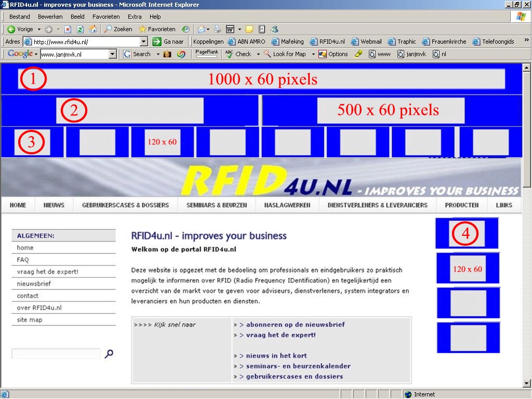
Task: Open the Word edit dropdown arrow
Action: click(x=240, y=29)
